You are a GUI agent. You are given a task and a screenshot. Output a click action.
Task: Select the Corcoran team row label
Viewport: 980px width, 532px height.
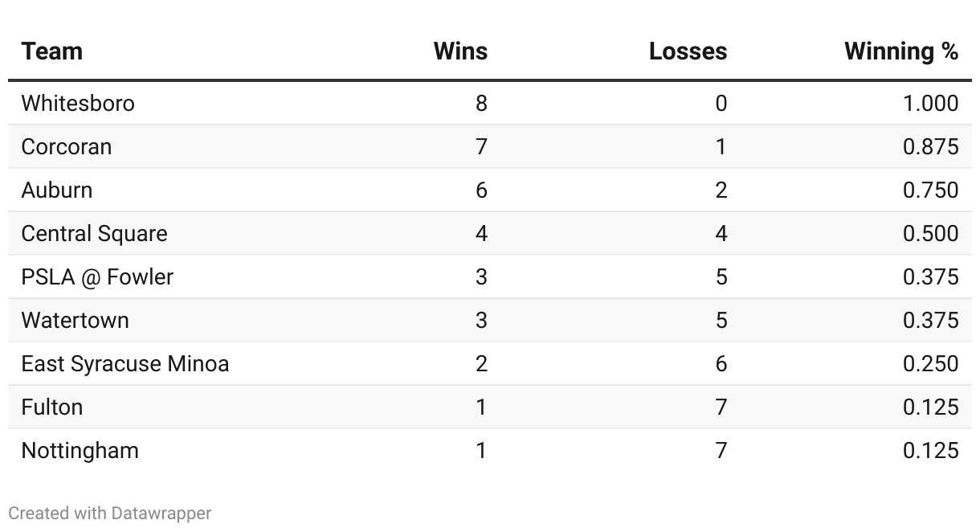[67, 147]
